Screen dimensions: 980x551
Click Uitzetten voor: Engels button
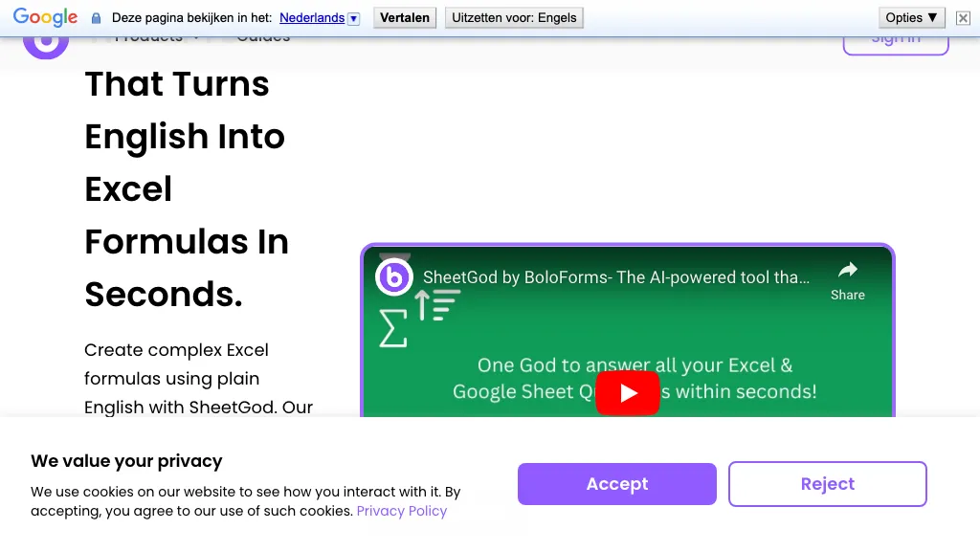[514, 17]
